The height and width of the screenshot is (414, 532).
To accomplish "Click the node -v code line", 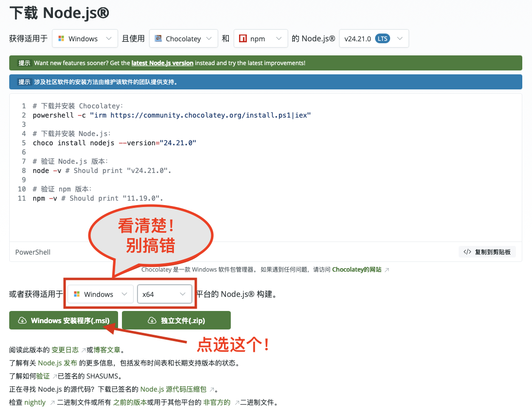I will [x=102, y=171].
